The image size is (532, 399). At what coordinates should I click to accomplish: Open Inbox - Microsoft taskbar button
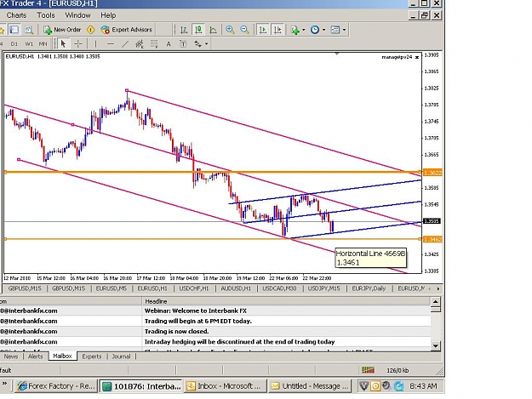click(x=225, y=386)
